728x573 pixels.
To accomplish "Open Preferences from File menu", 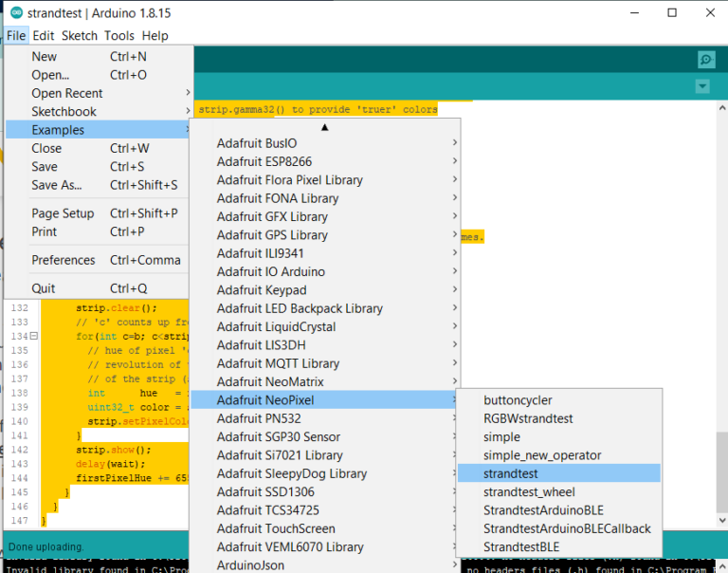I will (x=99, y=260).
